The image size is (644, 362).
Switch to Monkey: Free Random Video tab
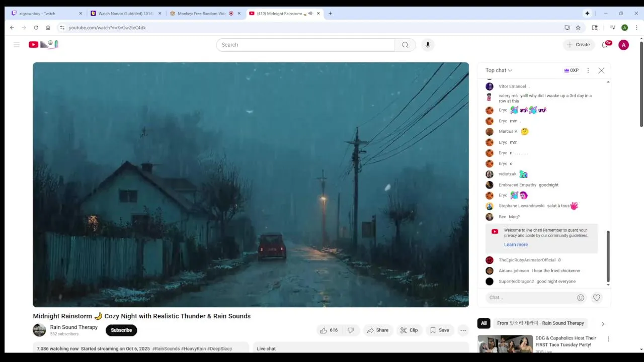click(x=205, y=14)
